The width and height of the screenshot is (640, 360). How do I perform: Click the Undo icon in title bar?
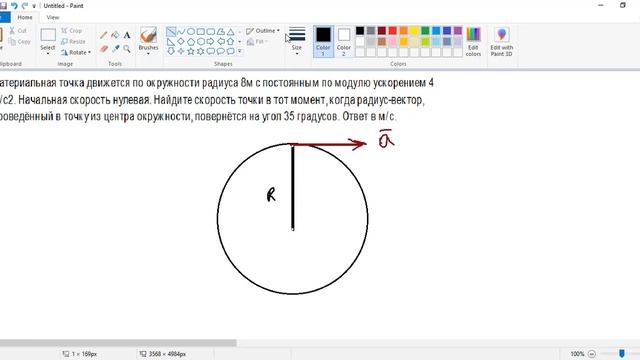pos(14,6)
